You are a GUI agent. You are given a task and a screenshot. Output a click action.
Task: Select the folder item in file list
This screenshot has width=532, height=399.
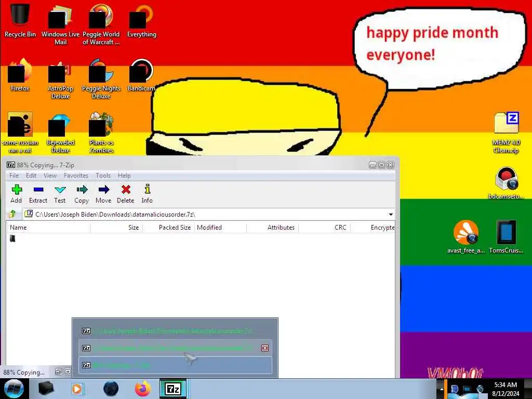pyautogui.click(x=12, y=238)
